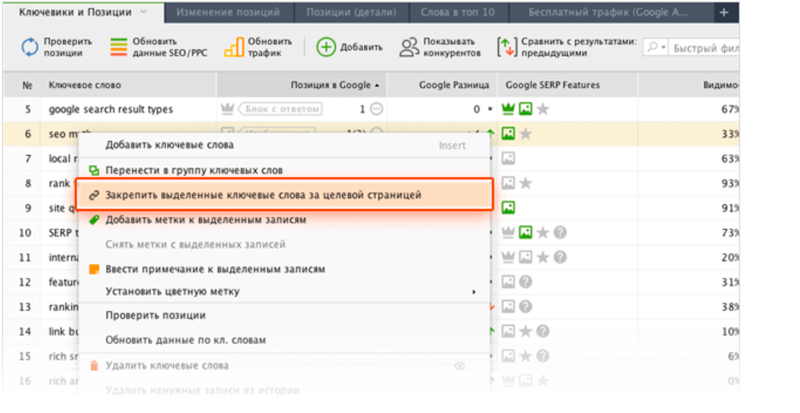Screen dimensions: 800x413
Task: Sort by Позиция в Google column header
Action: [302, 85]
